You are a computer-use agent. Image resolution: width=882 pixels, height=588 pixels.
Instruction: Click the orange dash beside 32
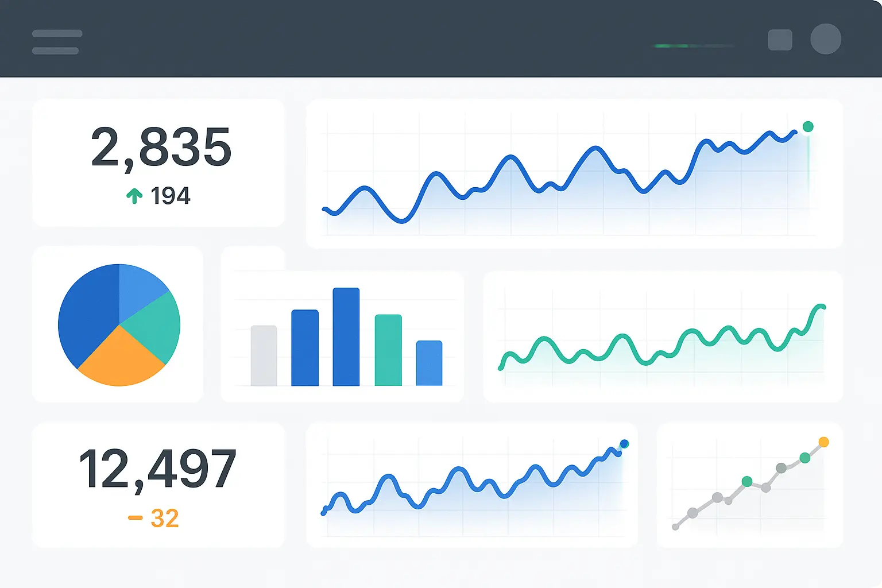coord(136,518)
